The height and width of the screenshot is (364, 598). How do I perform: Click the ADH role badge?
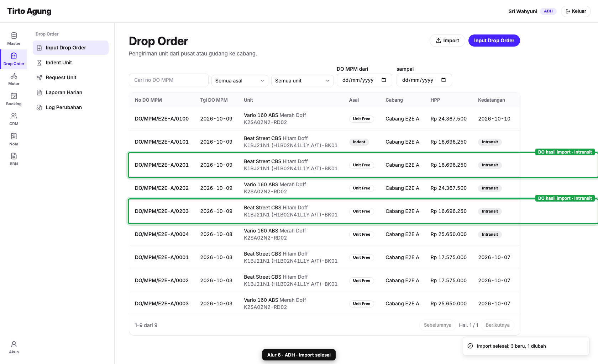tap(548, 11)
